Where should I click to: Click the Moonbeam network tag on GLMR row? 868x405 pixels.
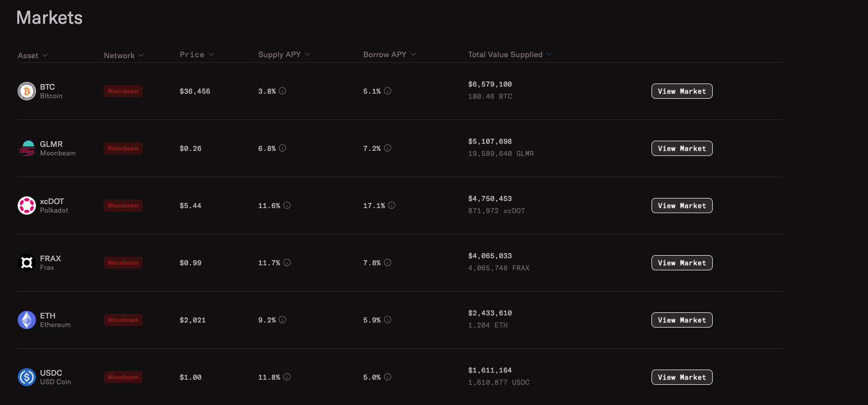click(x=123, y=148)
